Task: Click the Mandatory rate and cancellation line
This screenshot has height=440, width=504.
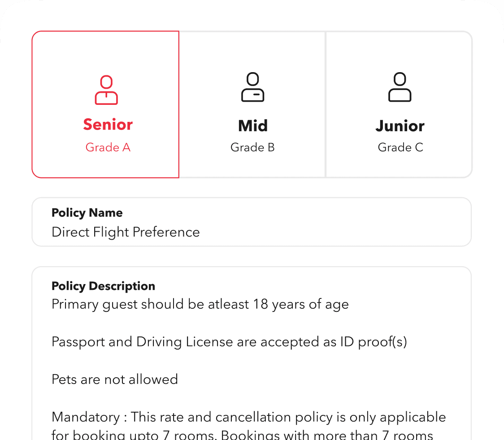Action: point(249,417)
